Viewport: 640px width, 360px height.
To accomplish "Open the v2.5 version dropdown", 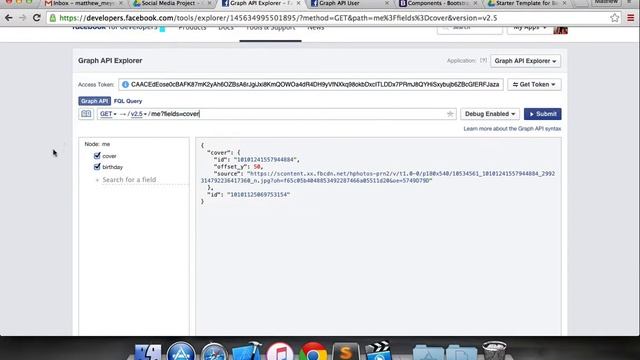I will (138, 114).
